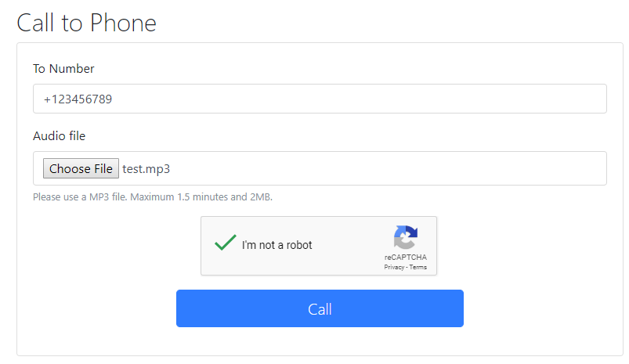Click the test.mp3 selected file name

pos(146,169)
